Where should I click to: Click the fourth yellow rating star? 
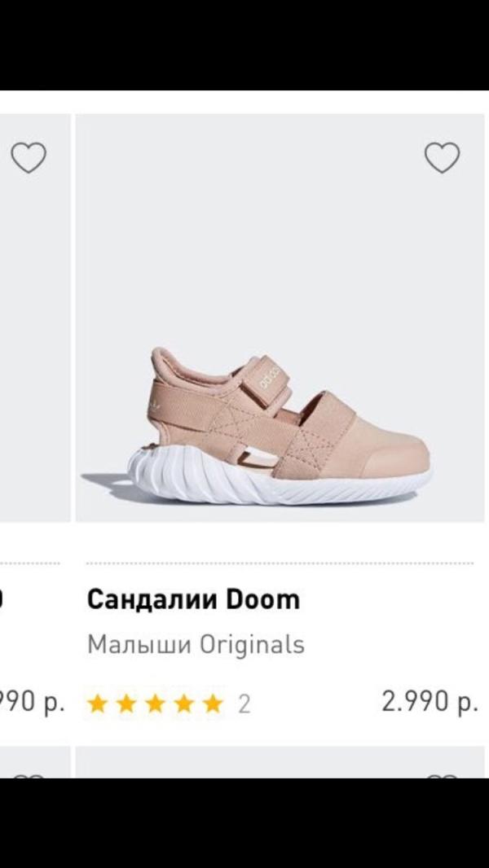point(184,704)
